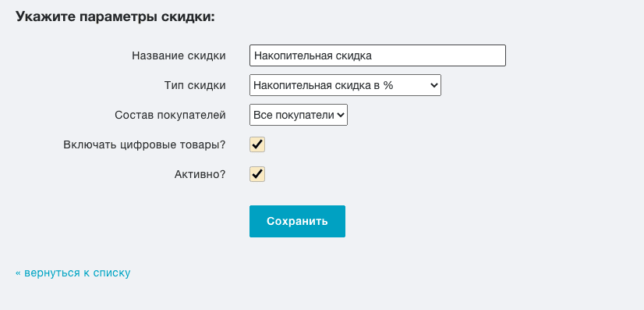Image resolution: width=644 pixels, height=310 pixels.
Task: Click the Тип скидки label
Action: tap(195, 85)
